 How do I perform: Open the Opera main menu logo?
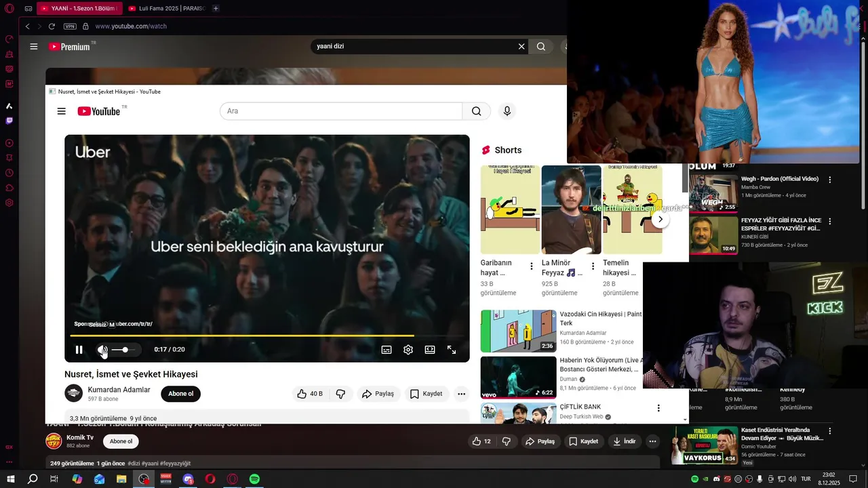pos(9,8)
